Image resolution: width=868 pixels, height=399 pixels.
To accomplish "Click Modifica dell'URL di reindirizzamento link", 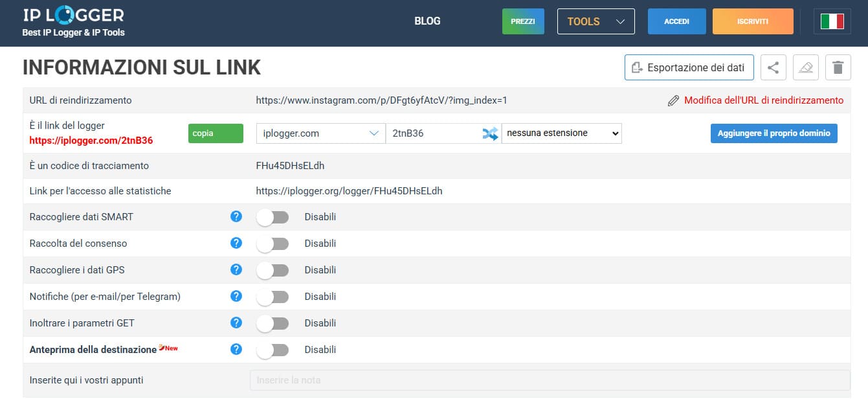I will 764,100.
